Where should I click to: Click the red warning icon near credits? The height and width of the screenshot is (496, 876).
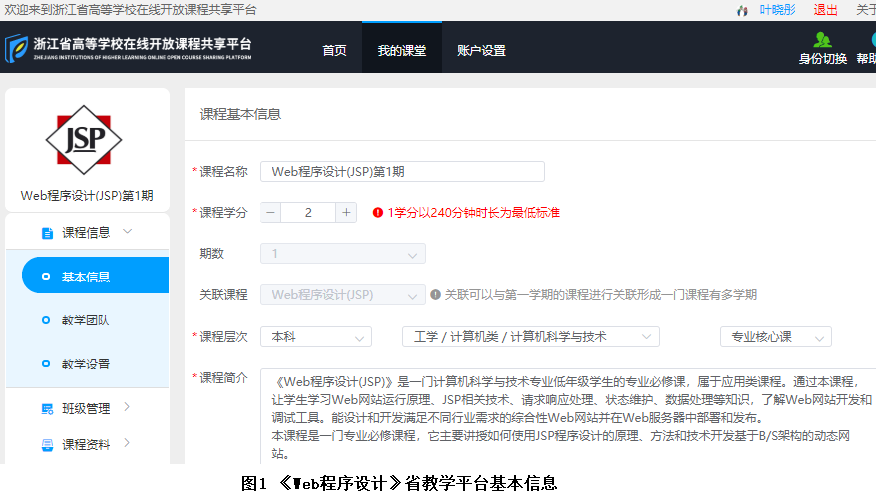(x=378, y=213)
